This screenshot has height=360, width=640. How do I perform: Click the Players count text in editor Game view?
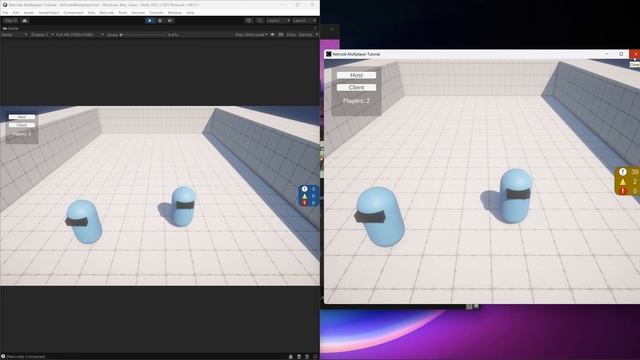click(22, 134)
